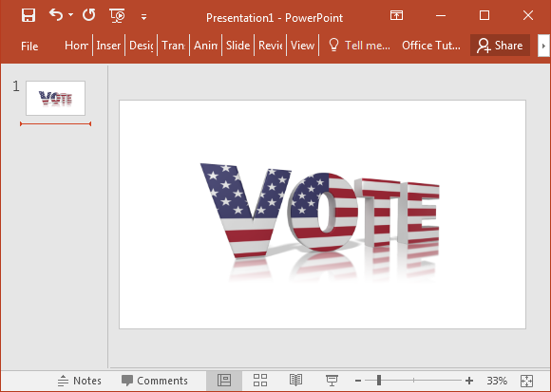Open zoom dialog via 33% level
The width and height of the screenshot is (551, 392).
tap(497, 381)
